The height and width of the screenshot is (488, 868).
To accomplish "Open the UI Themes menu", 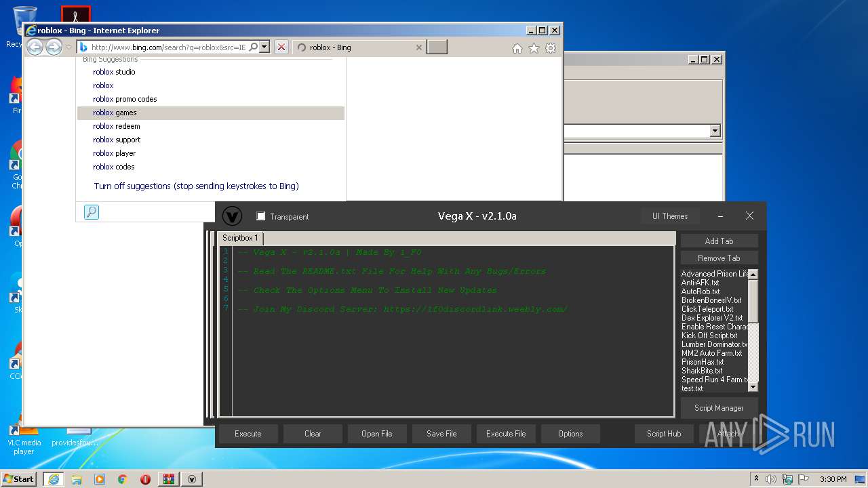I will coord(670,216).
